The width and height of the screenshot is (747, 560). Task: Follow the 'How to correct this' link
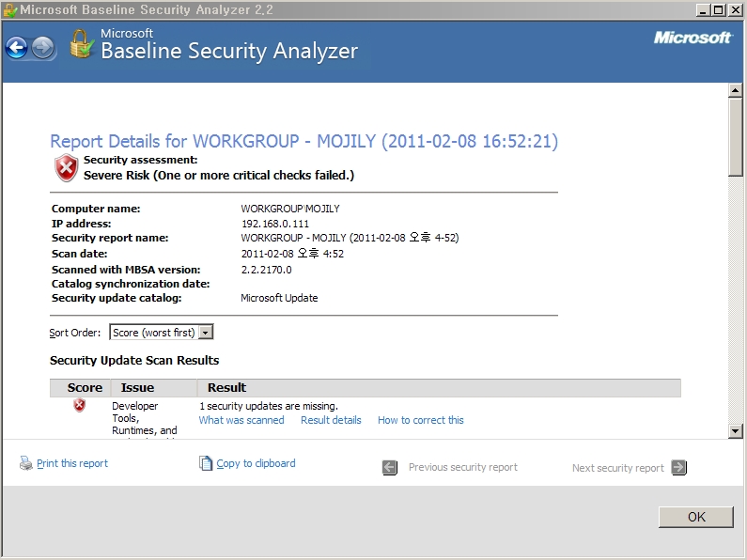pyautogui.click(x=420, y=420)
